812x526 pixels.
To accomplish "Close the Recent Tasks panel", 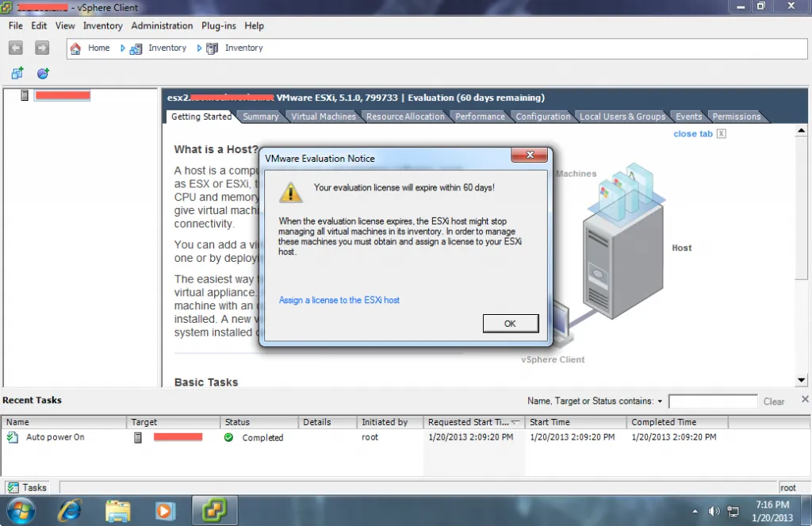I will point(805,399).
